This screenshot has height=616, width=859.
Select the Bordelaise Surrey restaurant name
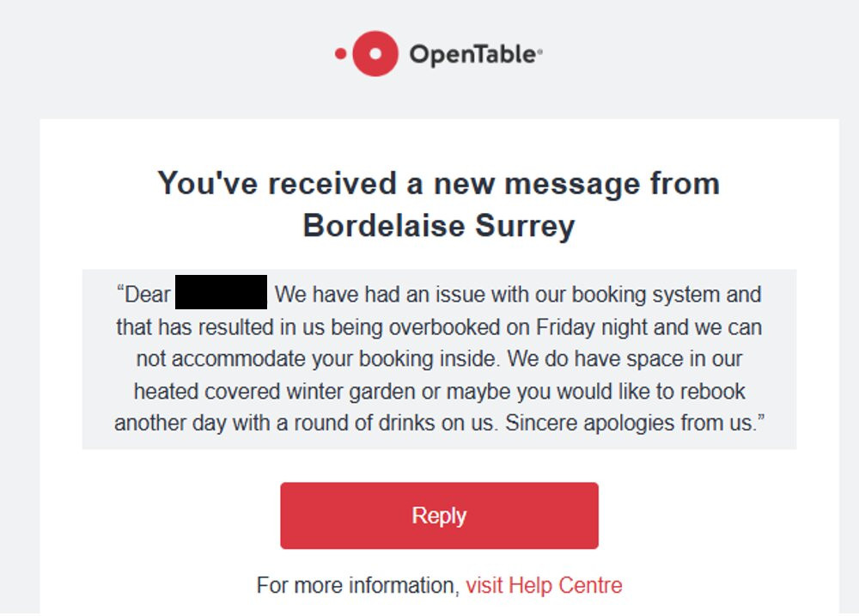438,225
